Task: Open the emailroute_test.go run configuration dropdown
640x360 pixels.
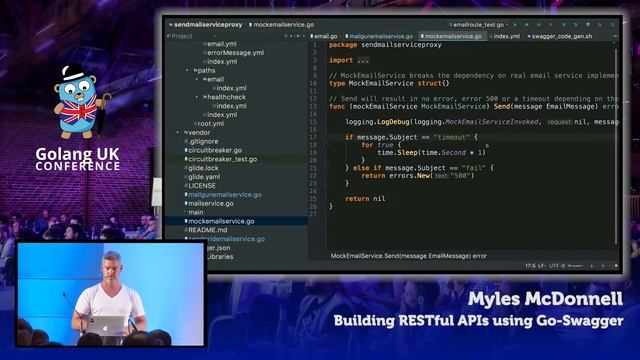Action: [478, 25]
